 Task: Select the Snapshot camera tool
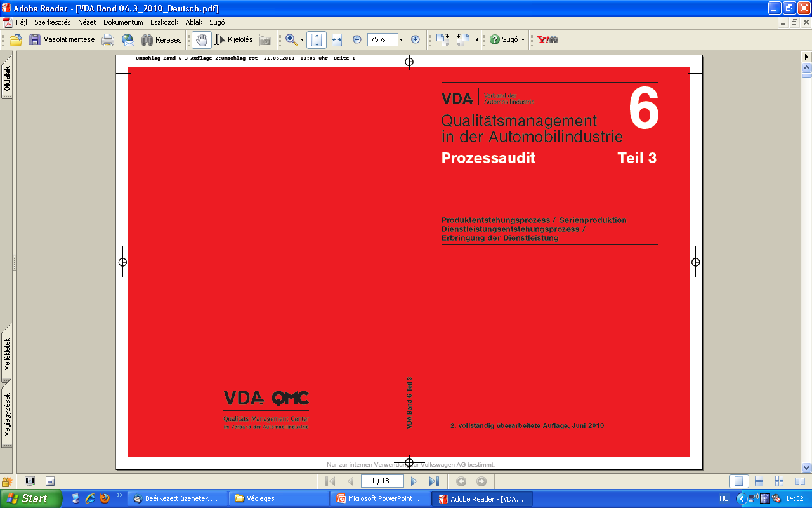[x=265, y=39]
